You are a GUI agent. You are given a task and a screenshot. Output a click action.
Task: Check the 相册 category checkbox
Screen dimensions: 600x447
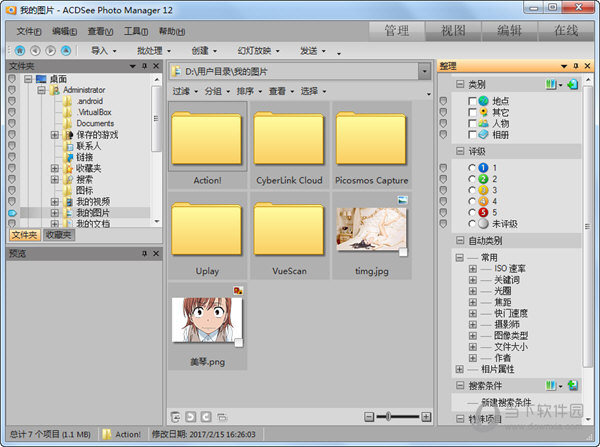coord(472,134)
